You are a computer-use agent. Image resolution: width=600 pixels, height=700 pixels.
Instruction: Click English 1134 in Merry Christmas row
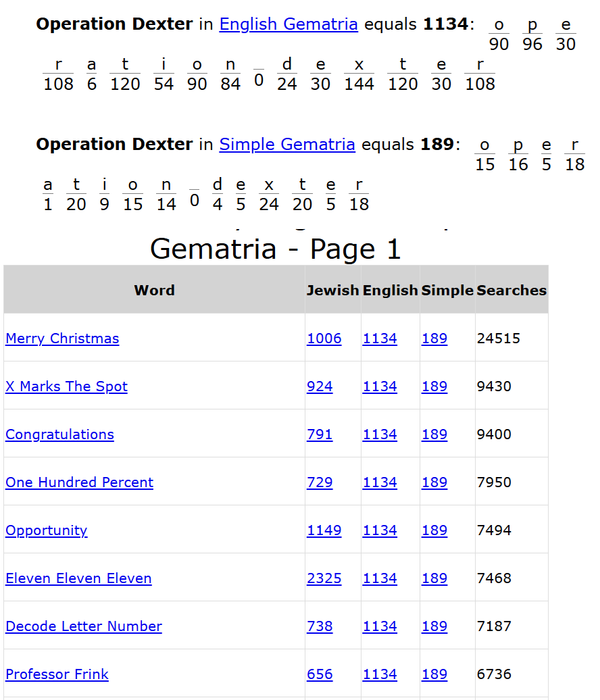380,339
